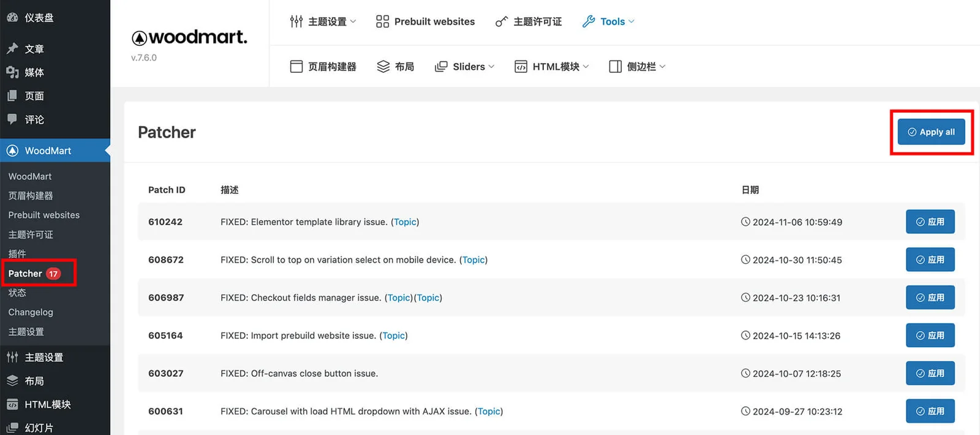Click the 评论 comments bubble icon

[x=12, y=119]
